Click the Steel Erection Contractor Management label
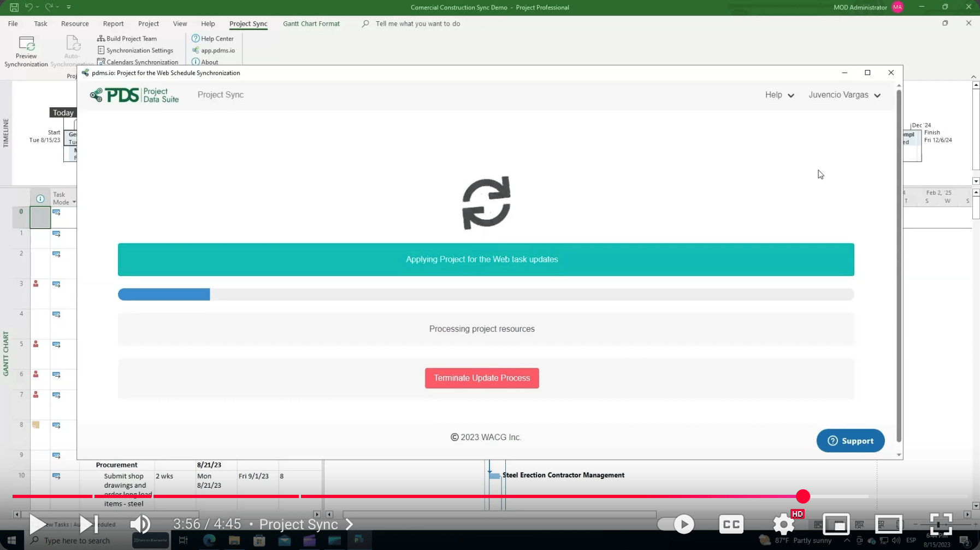The height and width of the screenshot is (550, 980). click(x=563, y=475)
